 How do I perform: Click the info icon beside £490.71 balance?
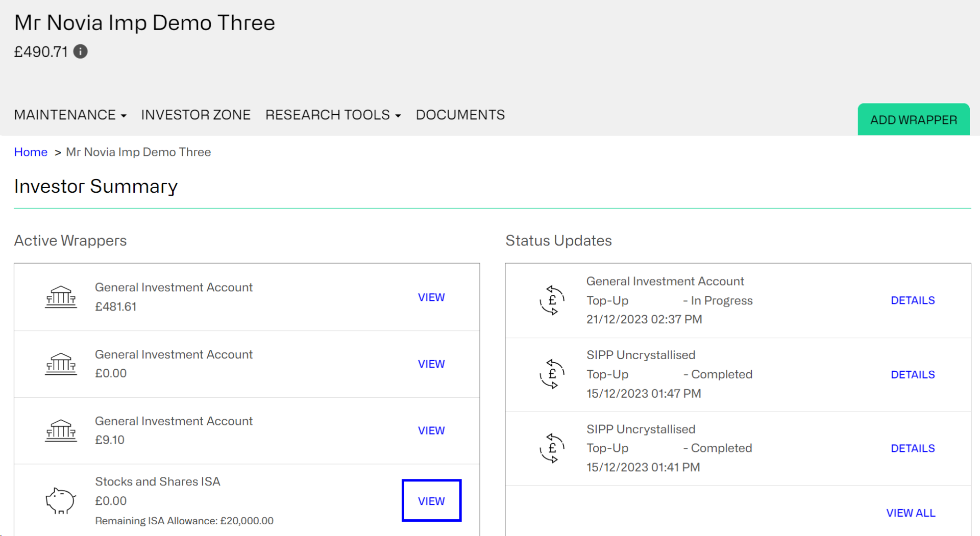[x=80, y=52]
